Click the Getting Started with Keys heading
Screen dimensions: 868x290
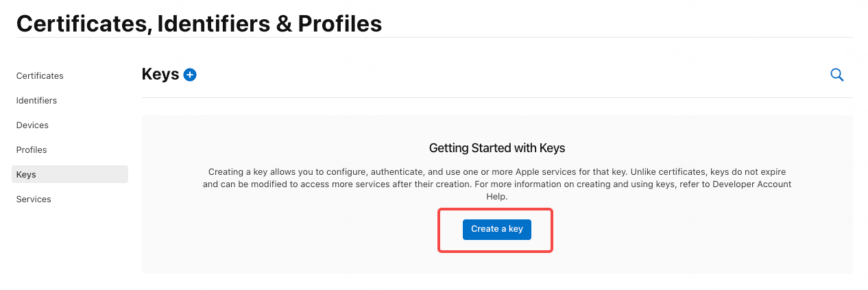pos(496,148)
